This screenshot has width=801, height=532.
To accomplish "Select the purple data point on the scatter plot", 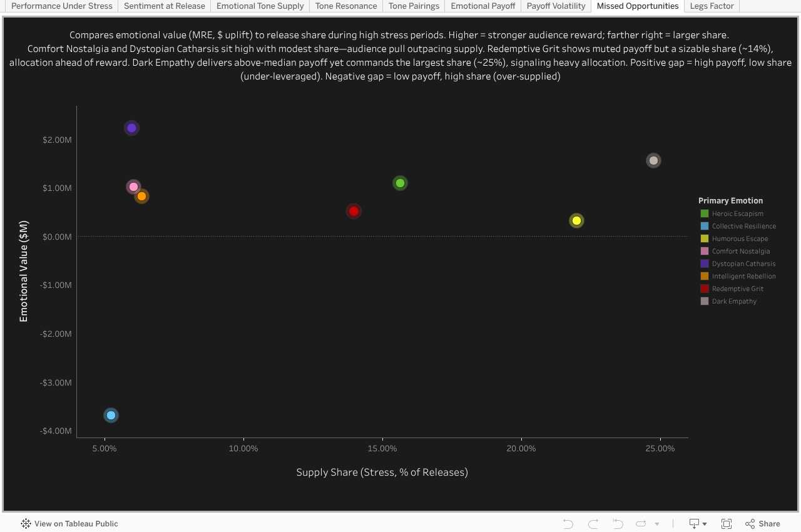I will pos(131,128).
